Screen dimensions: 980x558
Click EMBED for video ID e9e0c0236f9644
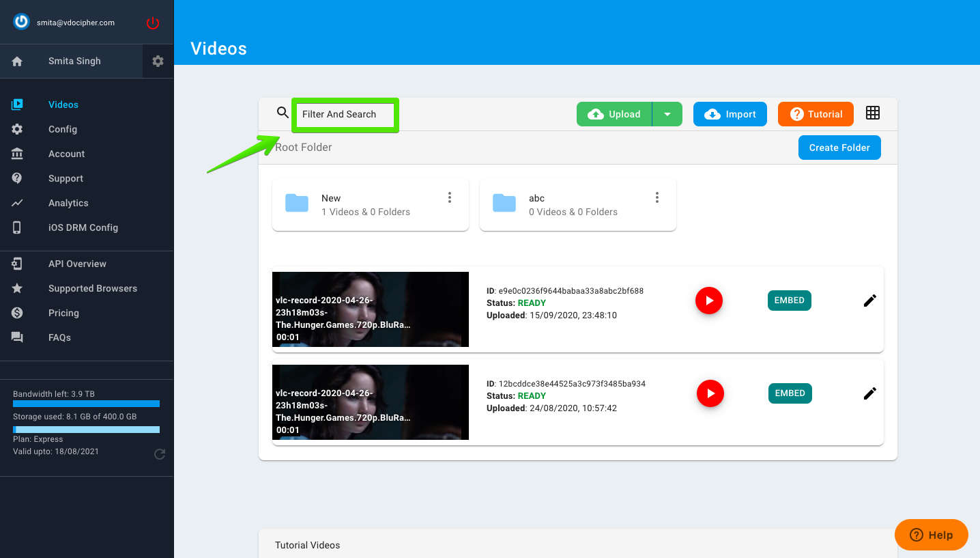tap(790, 301)
